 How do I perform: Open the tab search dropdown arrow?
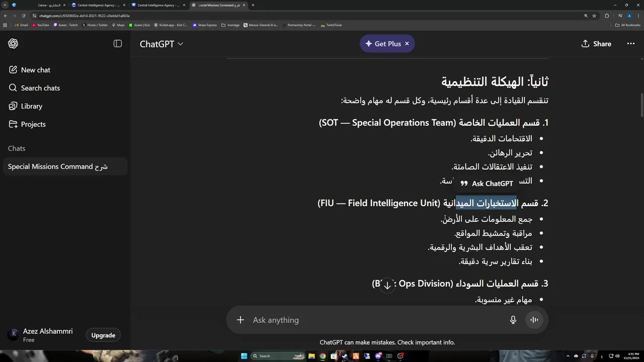(5, 5)
